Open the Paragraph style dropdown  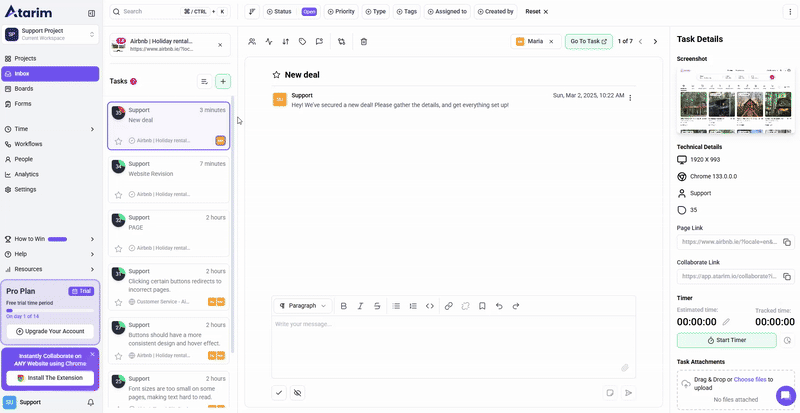coord(303,306)
